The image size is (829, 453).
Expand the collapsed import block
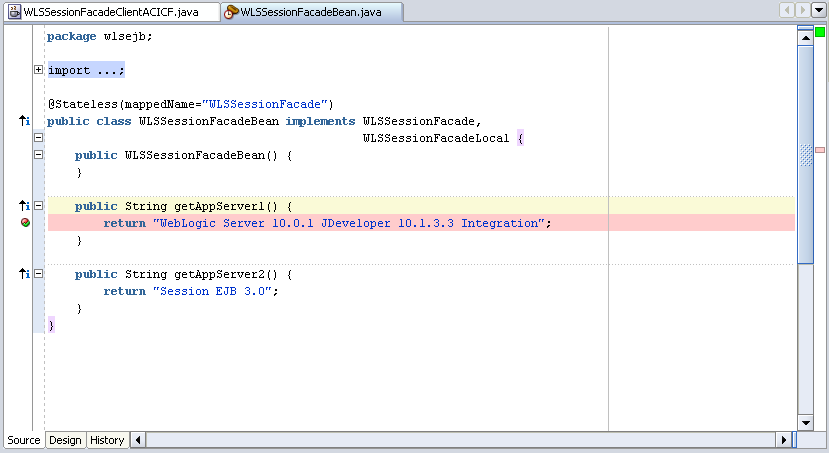coord(39,69)
